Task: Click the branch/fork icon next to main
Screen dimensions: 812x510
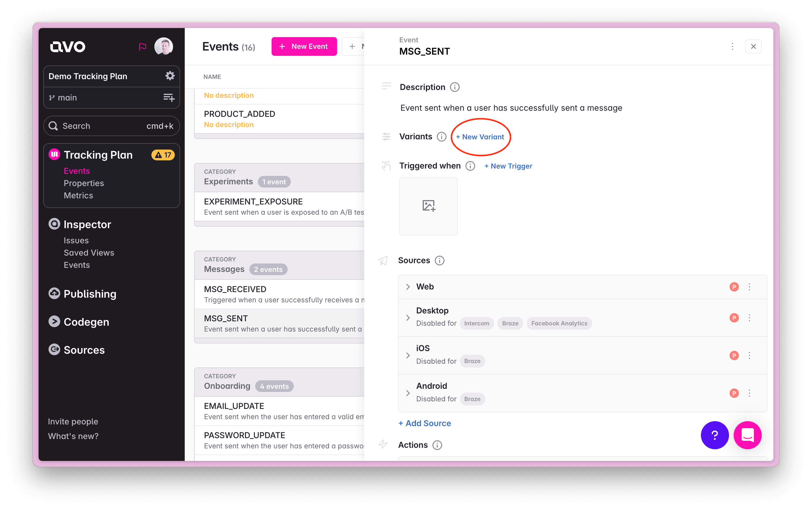Action: pos(53,98)
